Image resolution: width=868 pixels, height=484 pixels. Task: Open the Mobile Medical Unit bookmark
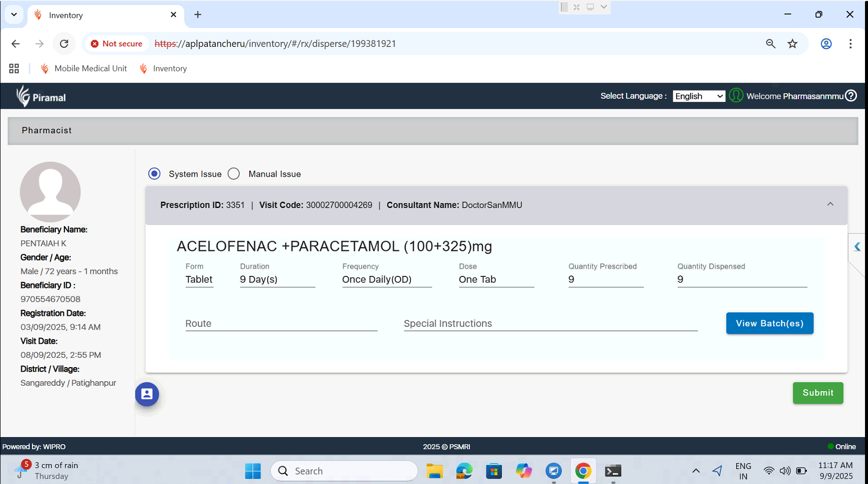[x=84, y=68]
